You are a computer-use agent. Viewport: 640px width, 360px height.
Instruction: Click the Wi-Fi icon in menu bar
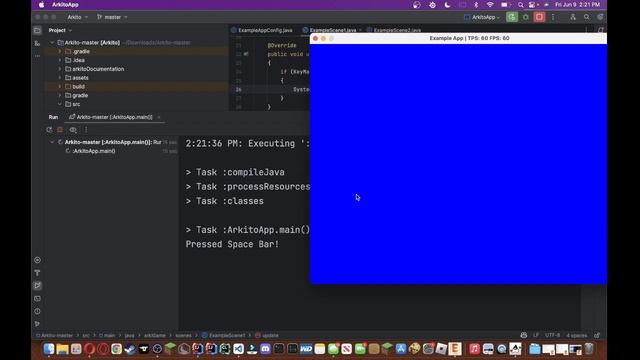(x=490, y=5)
